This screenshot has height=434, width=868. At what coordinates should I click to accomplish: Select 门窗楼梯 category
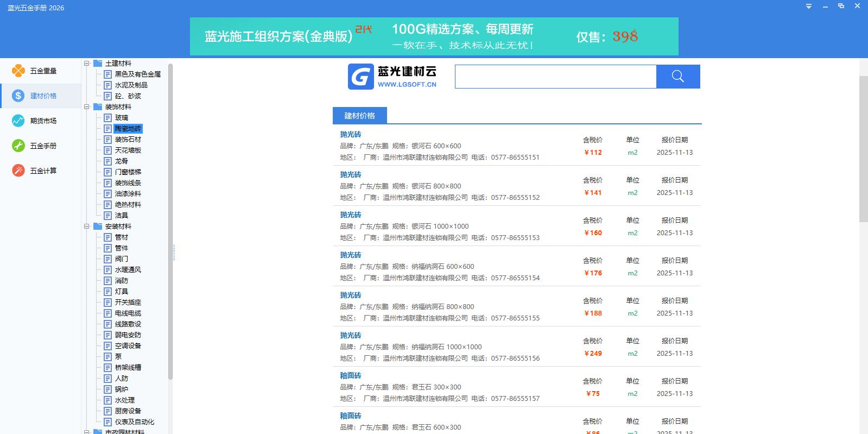click(x=128, y=172)
